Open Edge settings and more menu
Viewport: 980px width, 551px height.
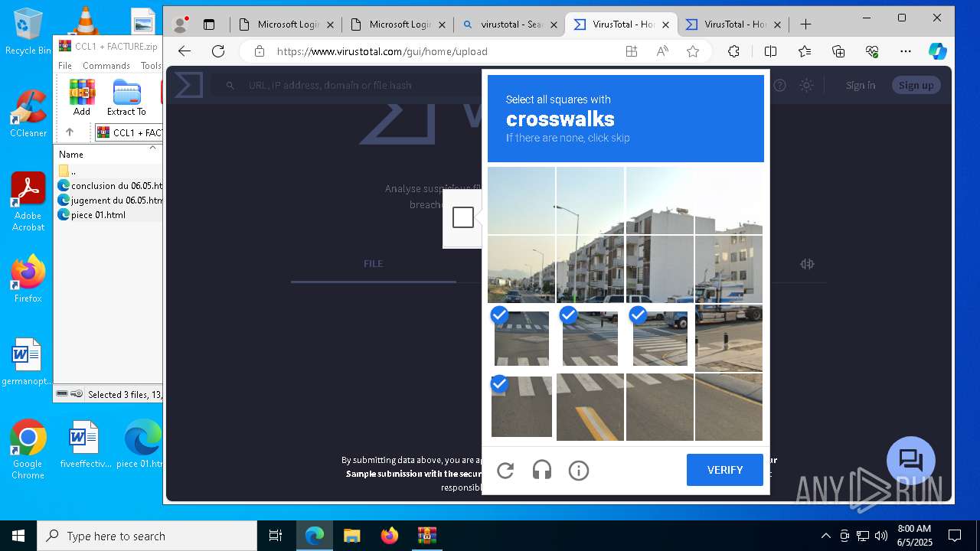[x=906, y=51]
